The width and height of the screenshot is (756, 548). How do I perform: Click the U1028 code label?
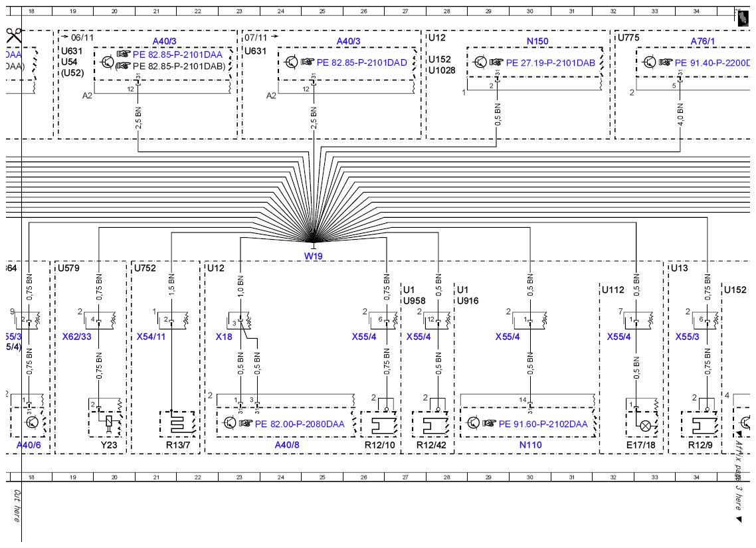coord(442,70)
